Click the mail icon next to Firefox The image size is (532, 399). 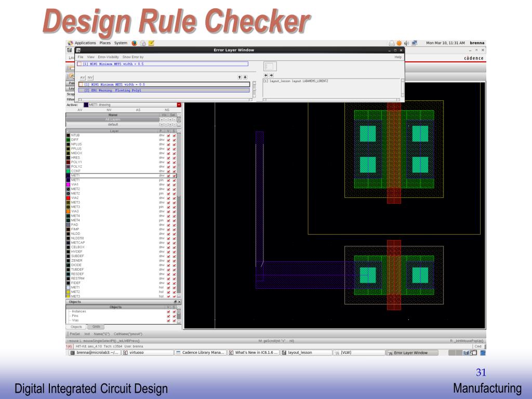[x=143, y=43]
